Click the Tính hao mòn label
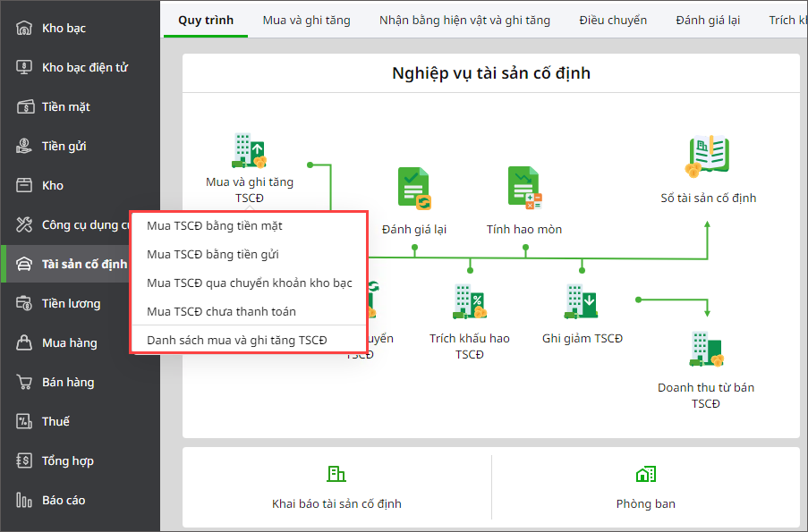808x532 pixels. point(524,229)
